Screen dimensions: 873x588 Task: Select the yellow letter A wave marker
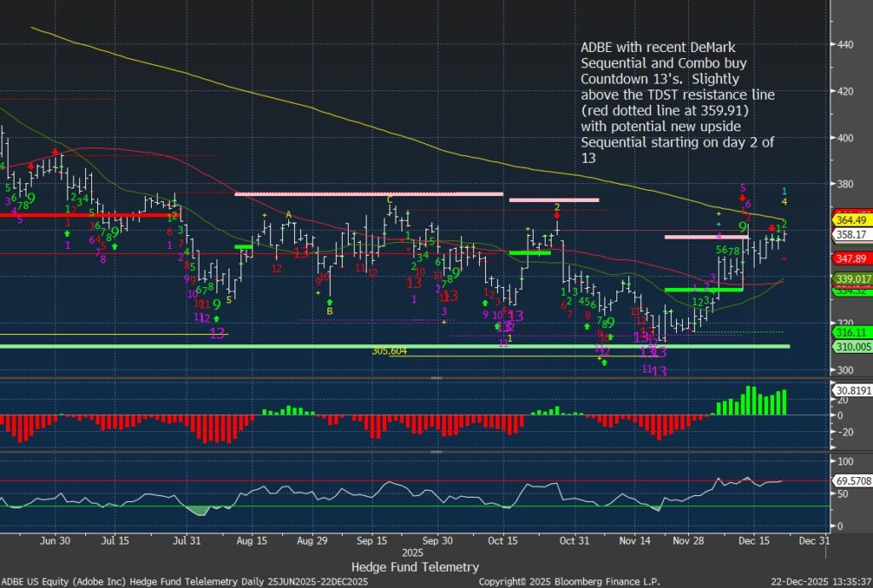tap(289, 214)
